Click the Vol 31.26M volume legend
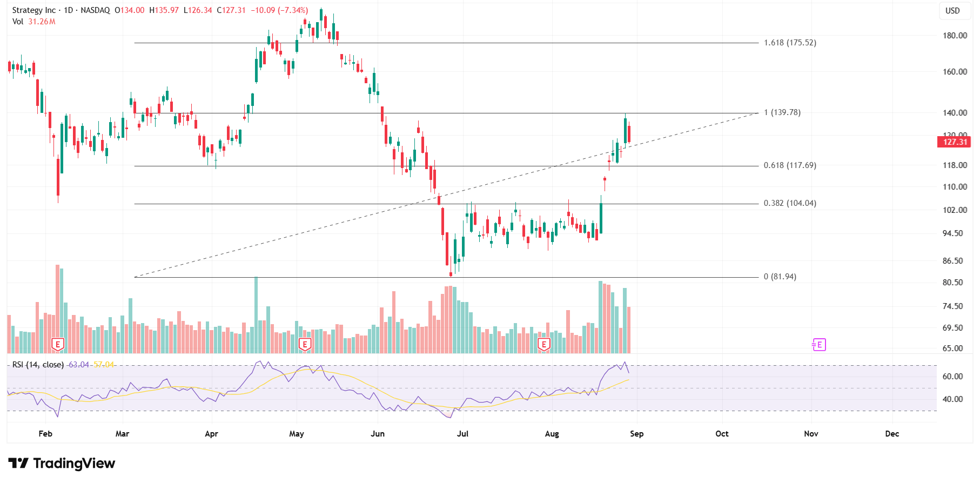980x483 pixels. pos(34,22)
